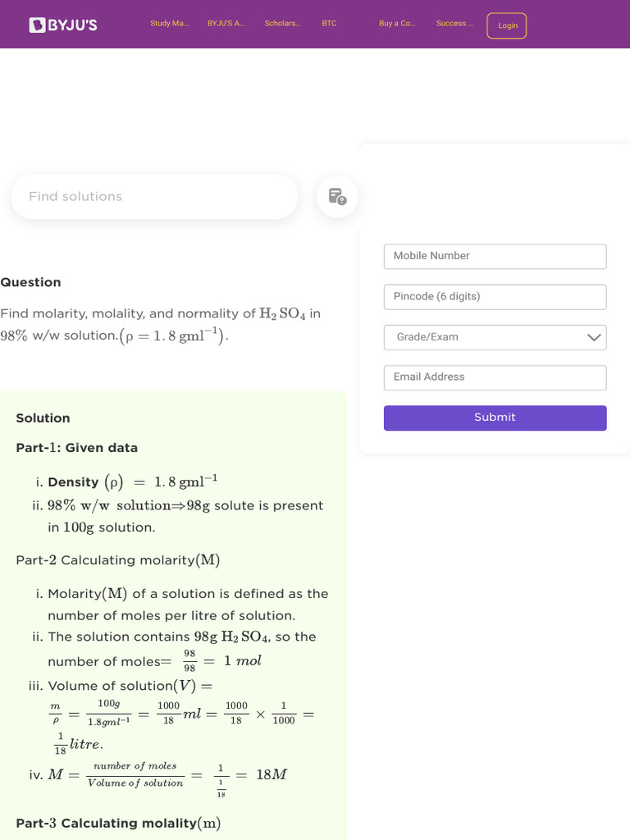Click into the Pincode (6 digits) field
Image resolution: width=630 pixels, height=840 pixels.
pyautogui.click(x=495, y=297)
